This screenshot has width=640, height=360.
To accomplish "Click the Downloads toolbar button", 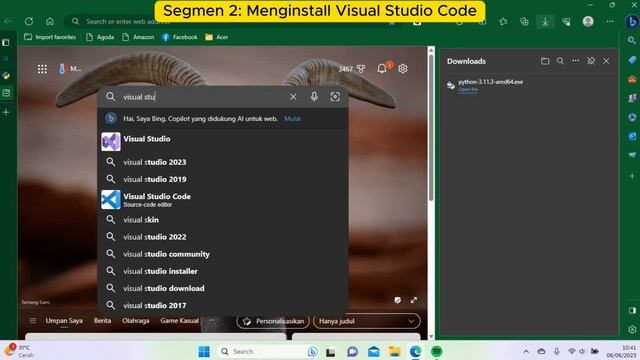I will 545,22.
